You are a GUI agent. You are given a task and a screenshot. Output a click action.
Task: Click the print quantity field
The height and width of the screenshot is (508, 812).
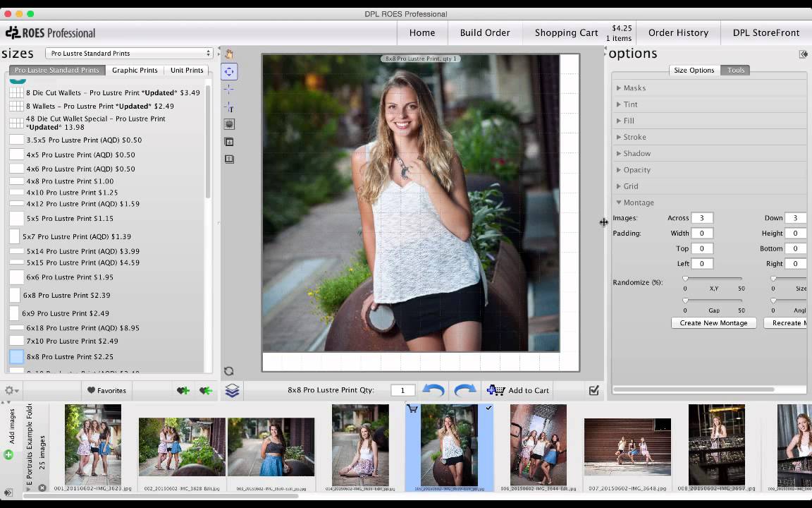[x=403, y=390]
